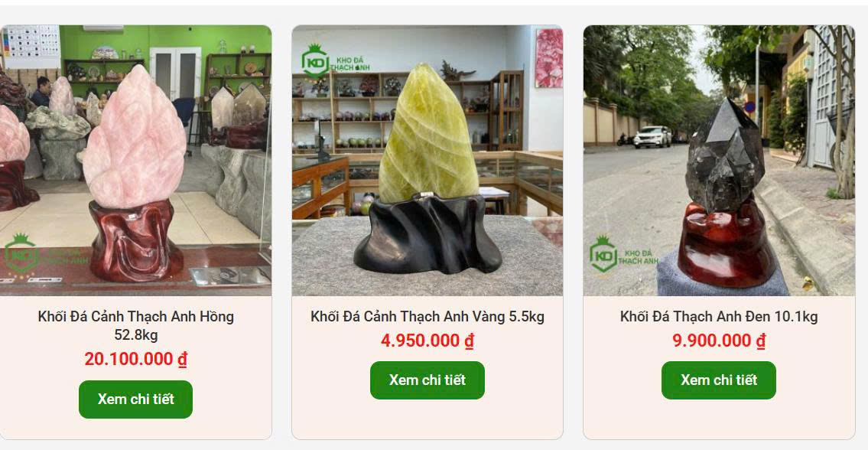Open the yellow quartz stone image
The image size is (868, 450).
click(427, 161)
